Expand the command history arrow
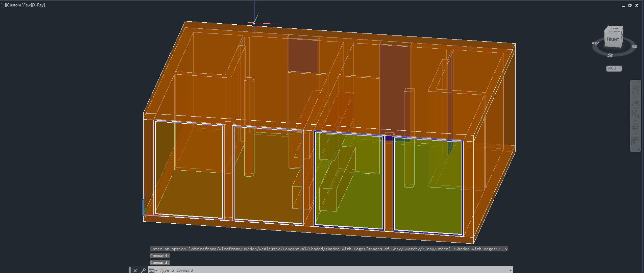Image resolution: width=644 pixels, height=273 pixels. click(x=510, y=270)
